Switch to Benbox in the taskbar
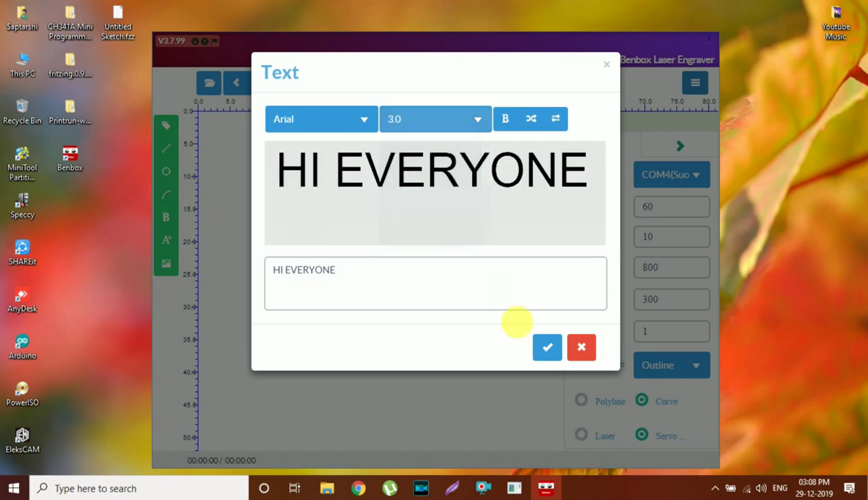Viewport: 868px width, 500px height. (546, 488)
